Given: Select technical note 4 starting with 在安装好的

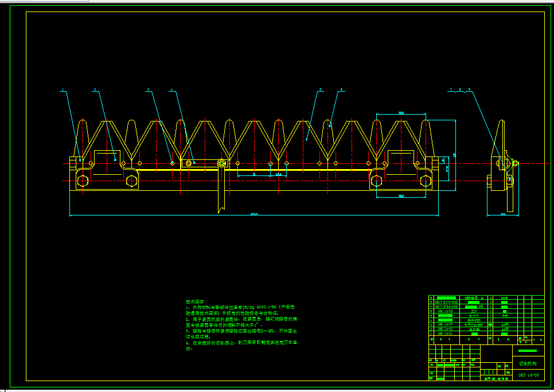Looking at the screenshot, I should coord(241,346).
